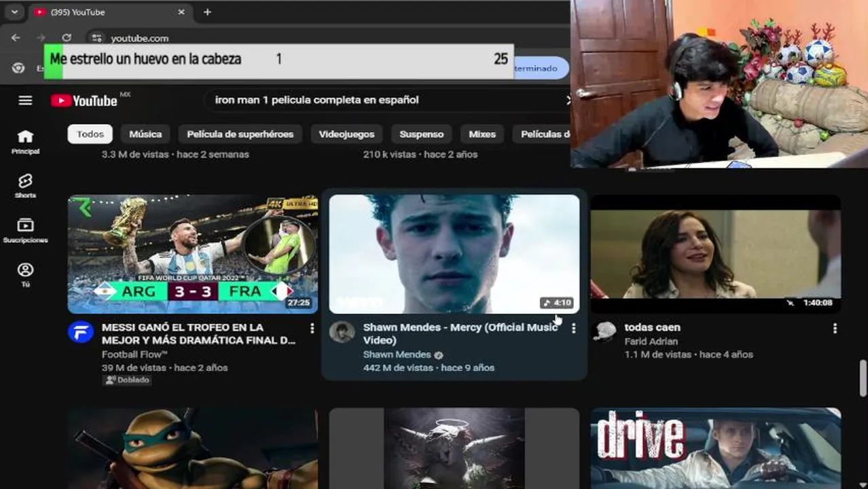The width and height of the screenshot is (868, 489).
Task: Open options menu for Messi video
Action: 312,329
